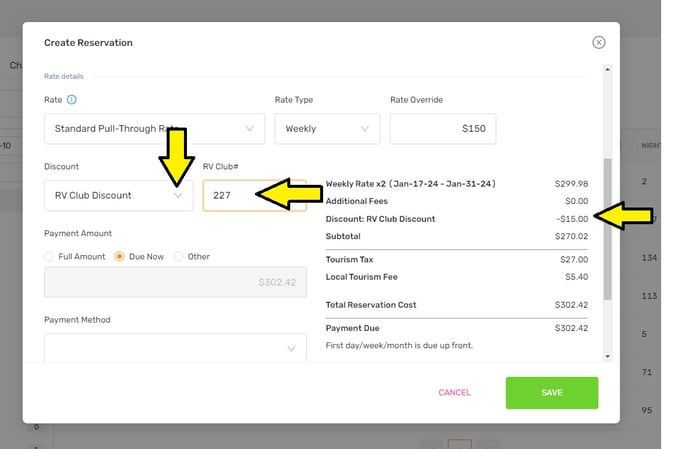Click the highlighted page number in background pagination
This screenshot has height=449, width=688.
(x=459, y=443)
